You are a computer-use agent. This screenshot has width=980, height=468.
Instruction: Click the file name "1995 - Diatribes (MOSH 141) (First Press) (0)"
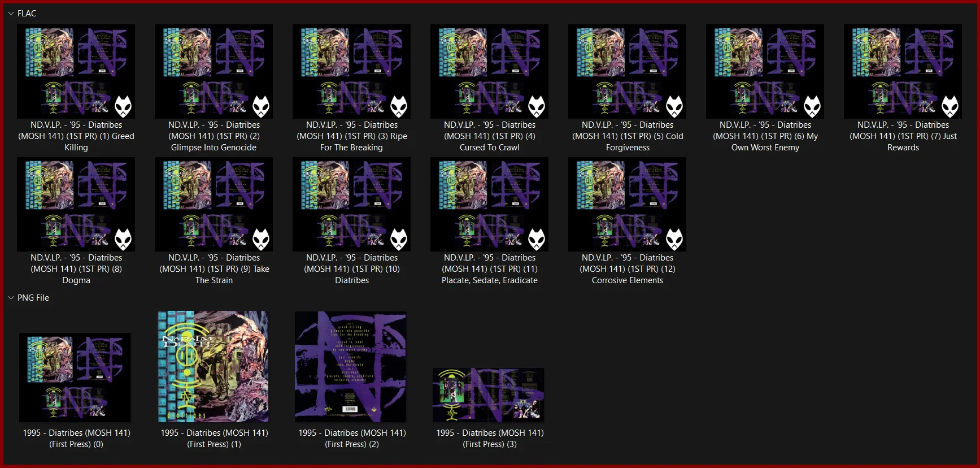click(x=76, y=439)
